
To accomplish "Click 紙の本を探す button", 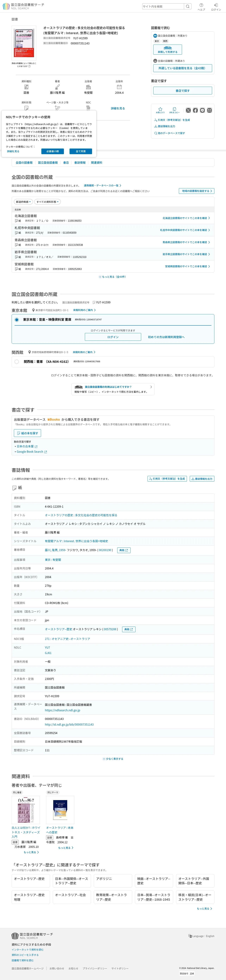I will pyautogui.click(x=27, y=433).
